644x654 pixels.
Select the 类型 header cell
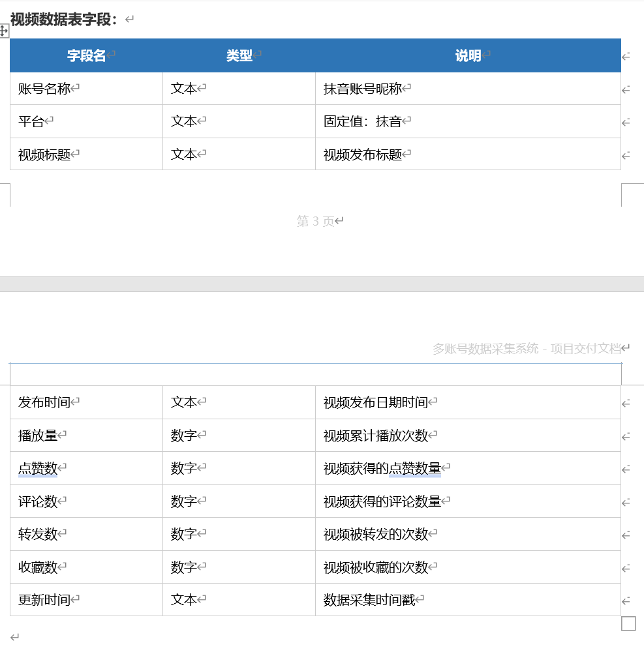click(x=240, y=55)
